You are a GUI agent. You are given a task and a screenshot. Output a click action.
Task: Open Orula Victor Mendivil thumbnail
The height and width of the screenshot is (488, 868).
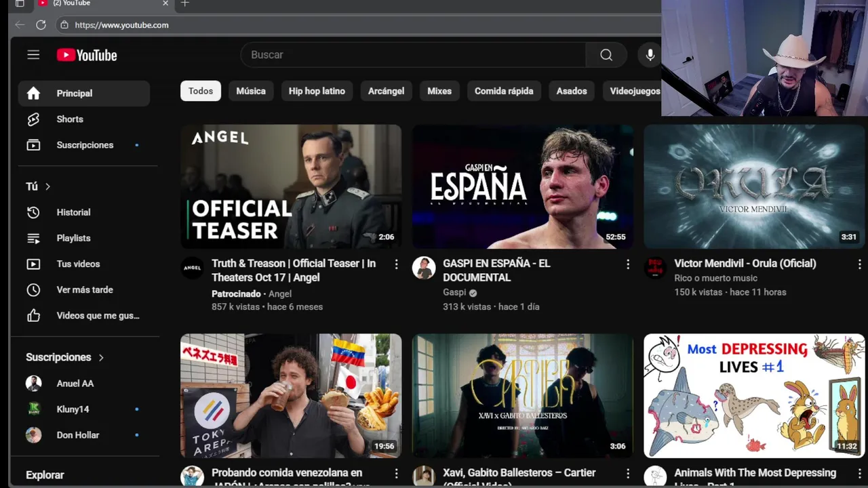click(754, 186)
